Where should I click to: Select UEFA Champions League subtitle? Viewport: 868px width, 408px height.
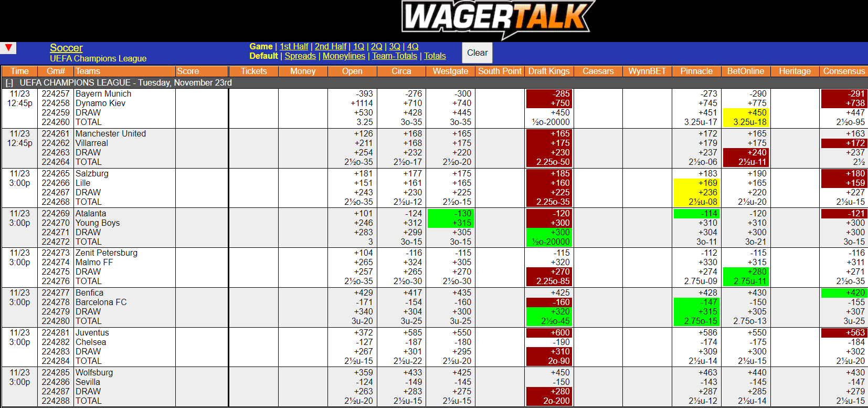(x=98, y=59)
